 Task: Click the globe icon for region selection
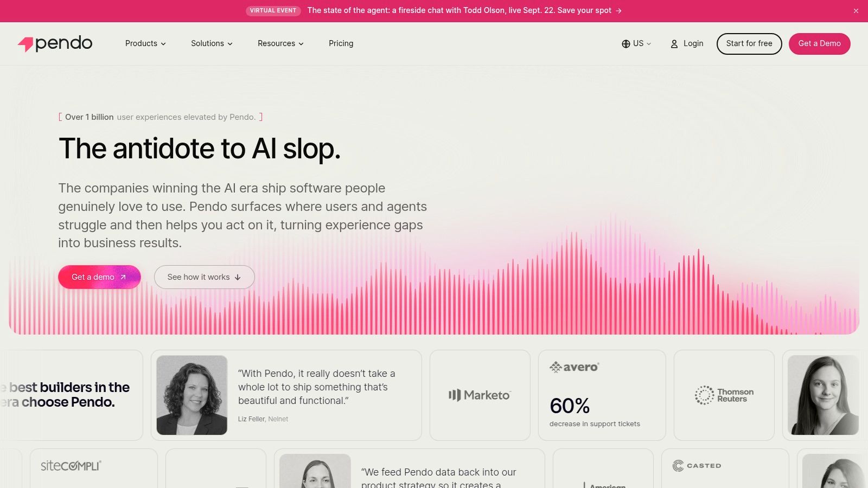click(x=626, y=44)
